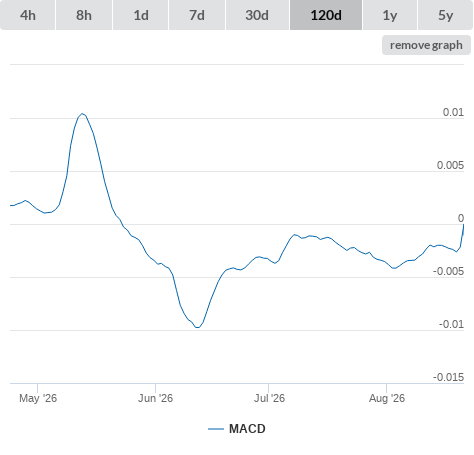Click the remove graph button
This screenshot has width=474, height=455.
point(426,45)
